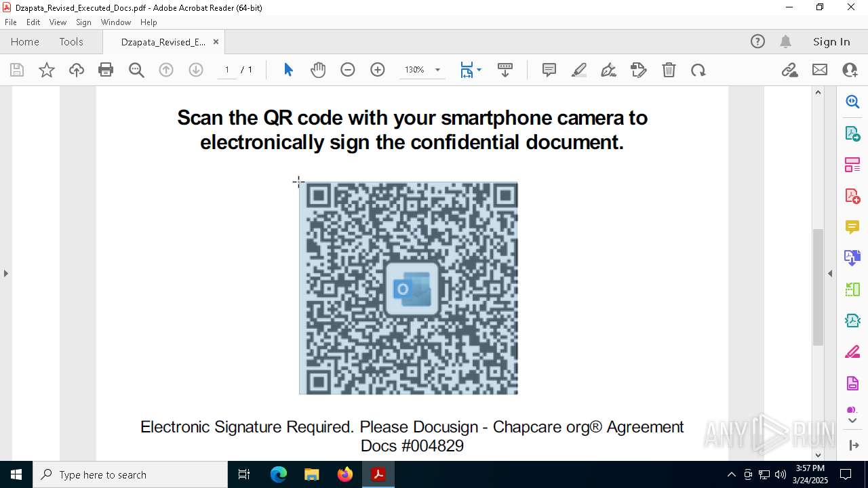The height and width of the screenshot is (488, 868).
Task: Zoom in with the plus circle icon
Action: pos(378,70)
